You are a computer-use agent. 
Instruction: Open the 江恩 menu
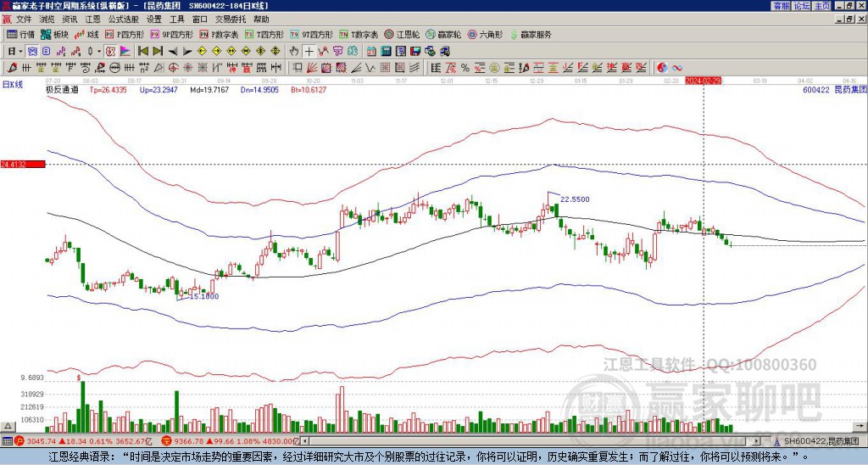coord(93,20)
